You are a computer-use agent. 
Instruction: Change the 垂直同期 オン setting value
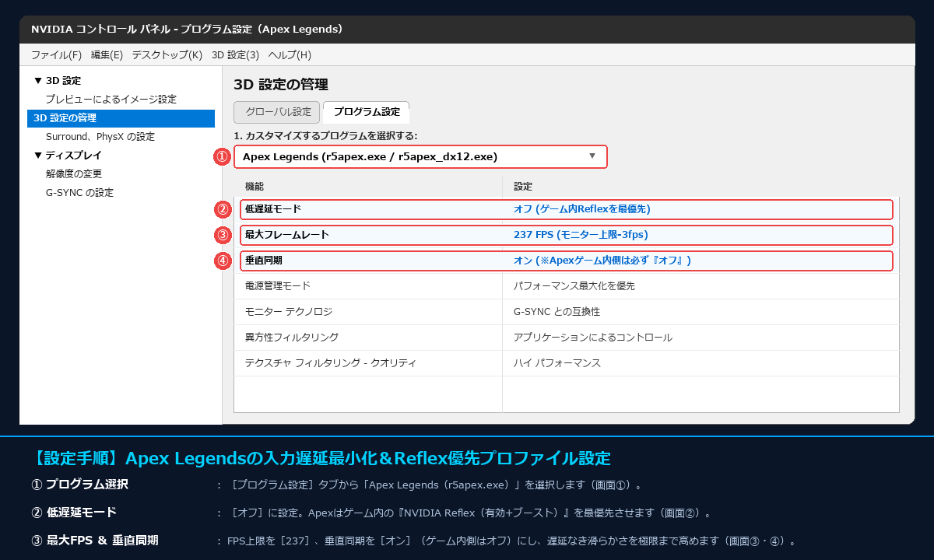(602, 261)
